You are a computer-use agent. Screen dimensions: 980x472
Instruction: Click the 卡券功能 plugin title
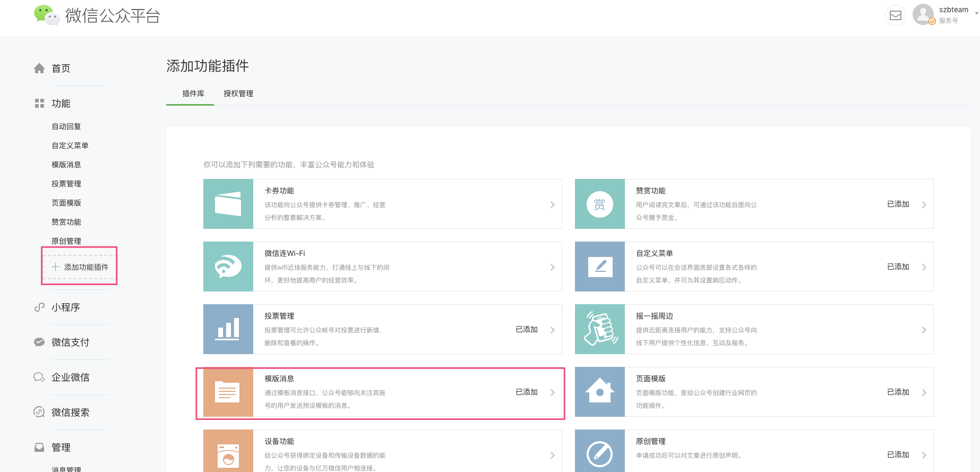[279, 191]
